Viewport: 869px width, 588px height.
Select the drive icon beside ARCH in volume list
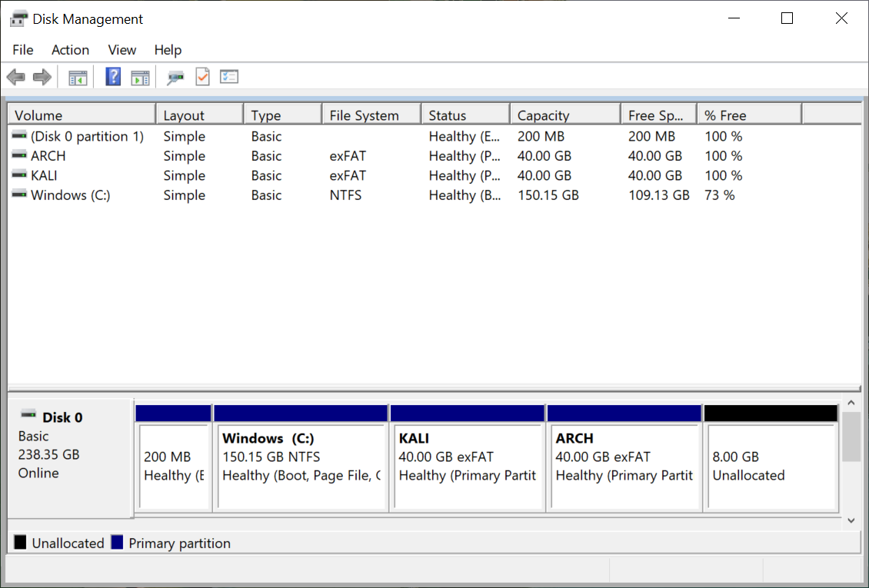click(x=19, y=155)
